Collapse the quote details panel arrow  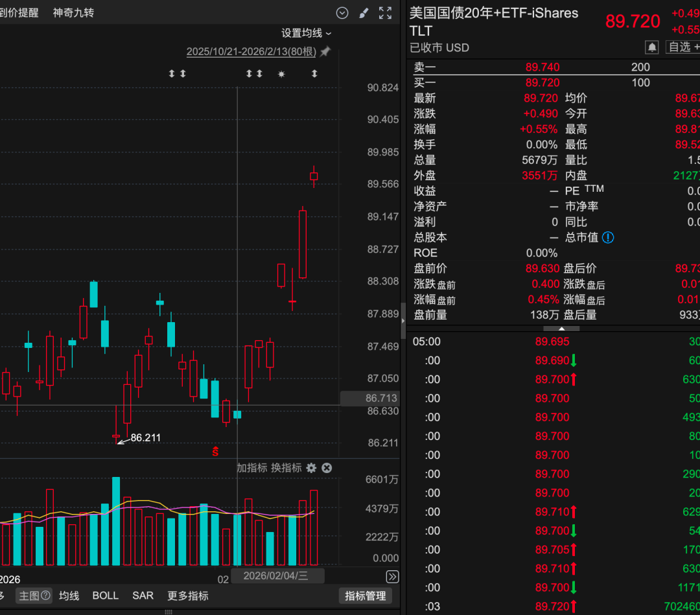pyautogui.click(x=561, y=329)
